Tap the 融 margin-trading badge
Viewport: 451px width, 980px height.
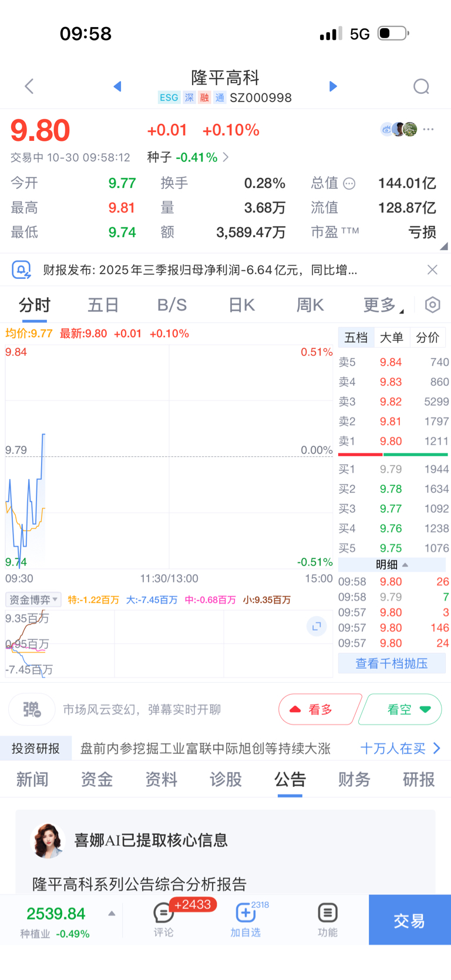(204, 97)
